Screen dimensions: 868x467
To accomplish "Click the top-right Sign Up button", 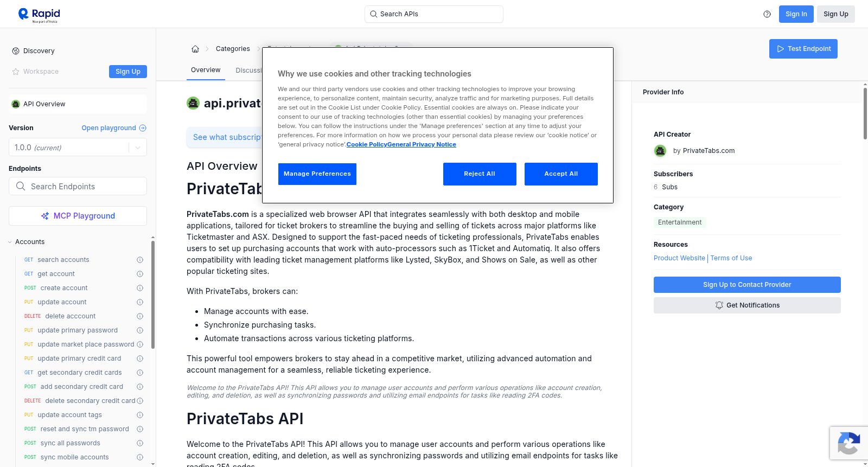I will 836,14.
